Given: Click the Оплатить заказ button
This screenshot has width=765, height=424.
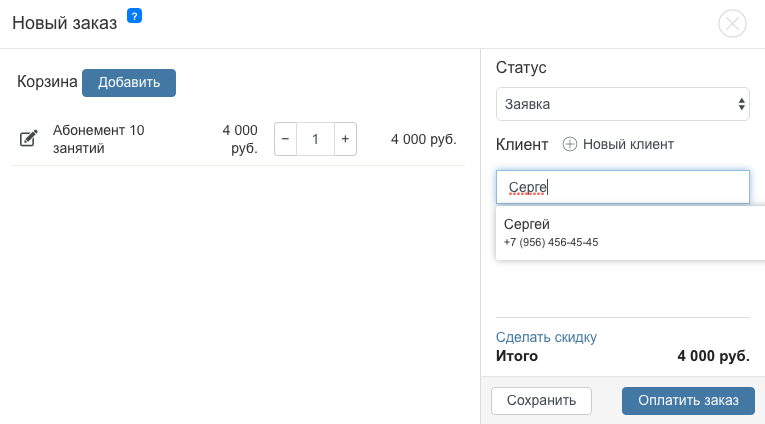Looking at the screenshot, I should [x=688, y=401].
